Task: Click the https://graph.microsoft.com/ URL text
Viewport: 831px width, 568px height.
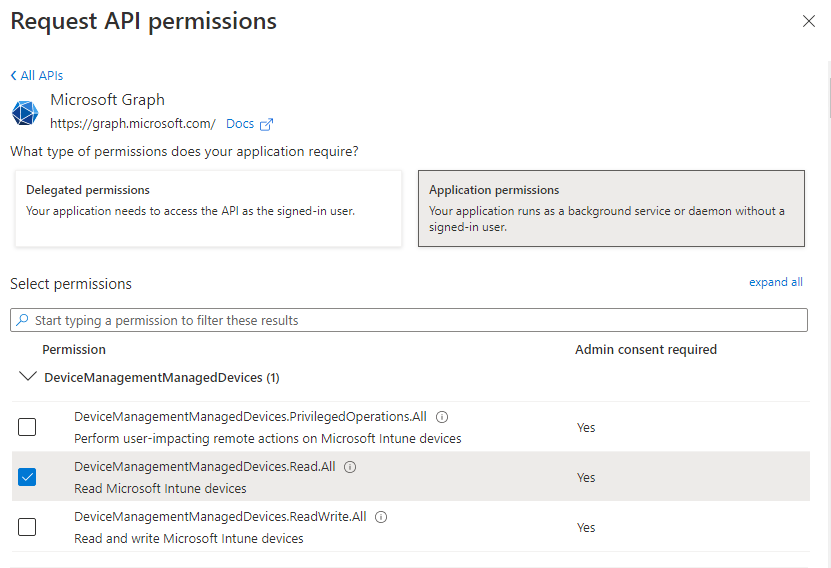Action: (132, 123)
